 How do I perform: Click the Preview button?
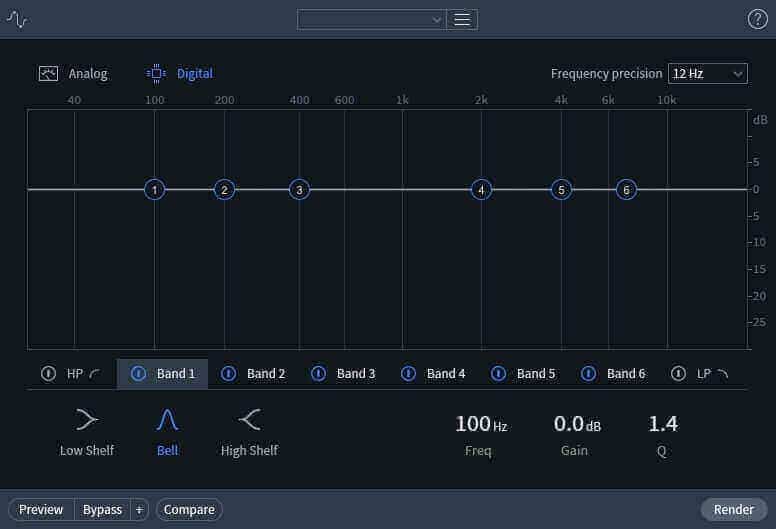[41, 509]
